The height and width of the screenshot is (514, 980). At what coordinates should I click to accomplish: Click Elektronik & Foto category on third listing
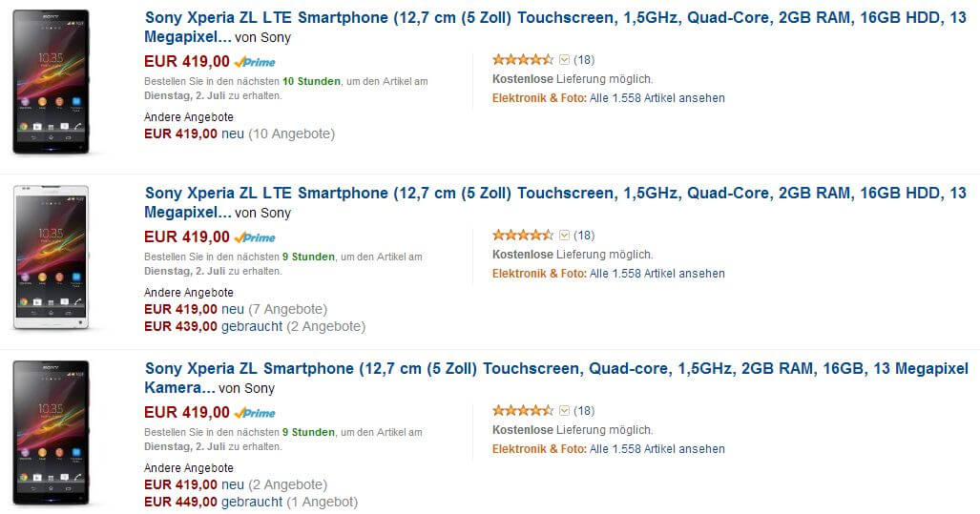(539, 448)
